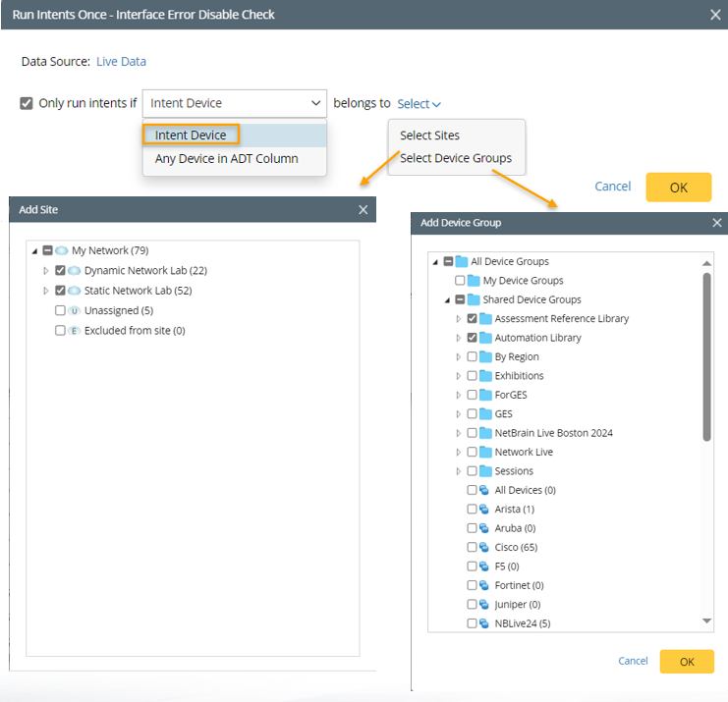Check the By Region checkbox

coord(473,356)
